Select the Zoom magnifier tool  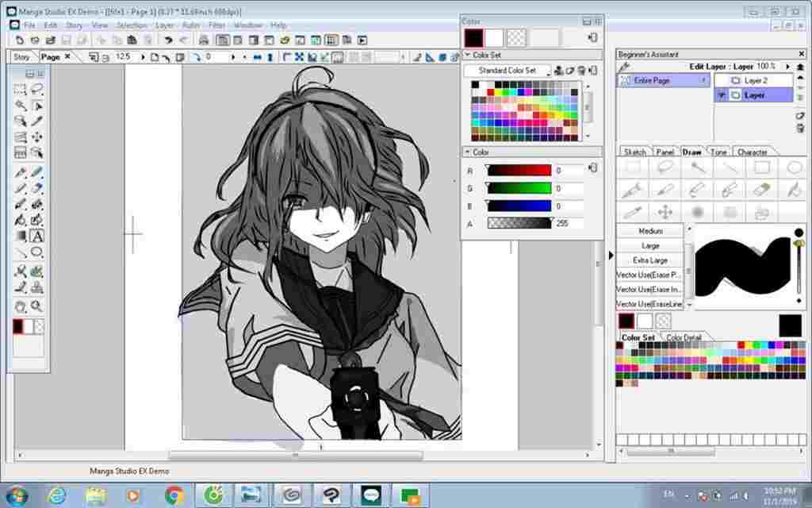36,306
